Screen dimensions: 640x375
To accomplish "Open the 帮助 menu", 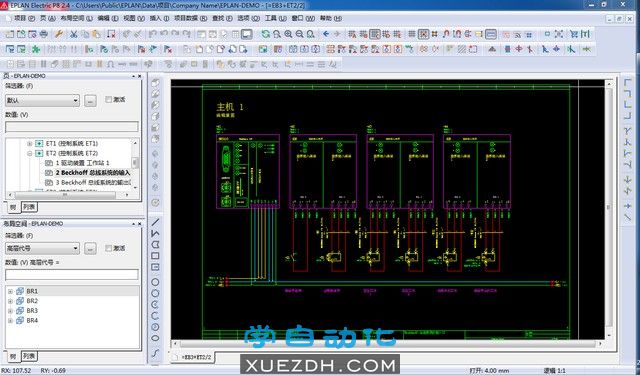I will click(331, 18).
